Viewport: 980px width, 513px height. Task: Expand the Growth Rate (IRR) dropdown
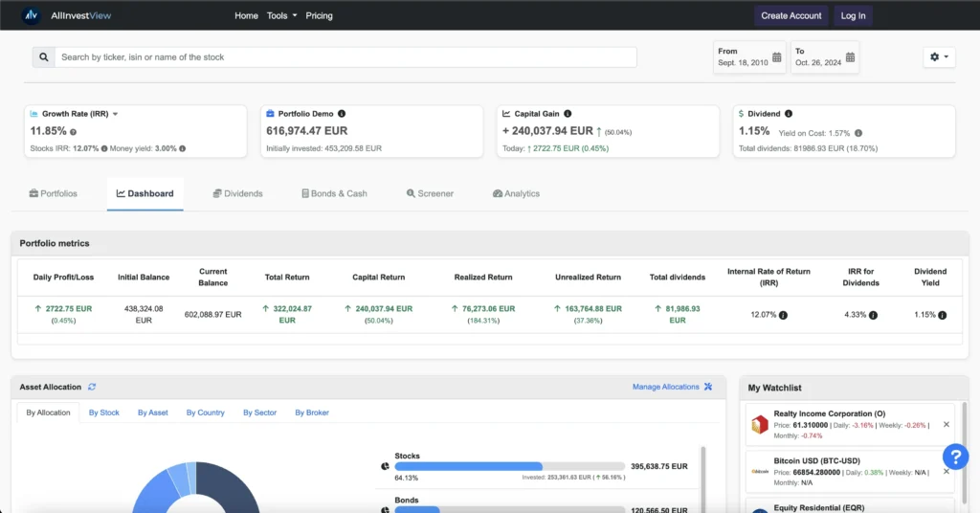[115, 114]
